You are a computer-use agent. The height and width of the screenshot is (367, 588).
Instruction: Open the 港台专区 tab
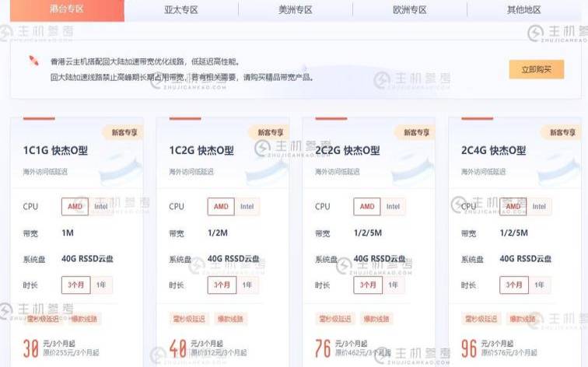[67, 9]
